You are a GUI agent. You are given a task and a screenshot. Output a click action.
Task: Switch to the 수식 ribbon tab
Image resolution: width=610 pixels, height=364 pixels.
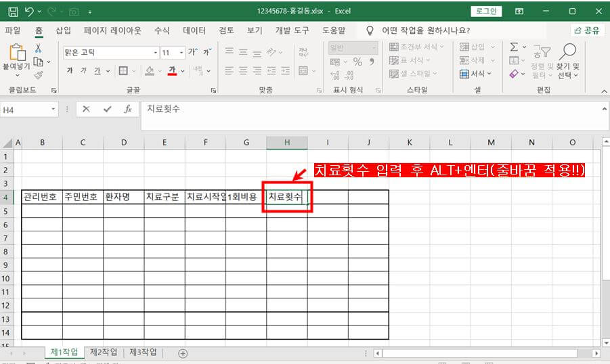pyautogui.click(x=162, y=30)
